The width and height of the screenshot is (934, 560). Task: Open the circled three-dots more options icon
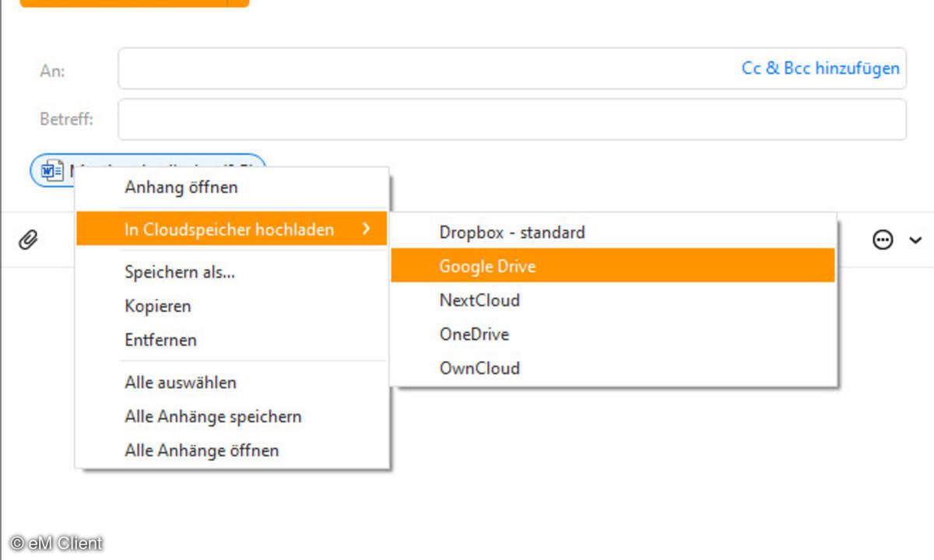pos(883,240)
